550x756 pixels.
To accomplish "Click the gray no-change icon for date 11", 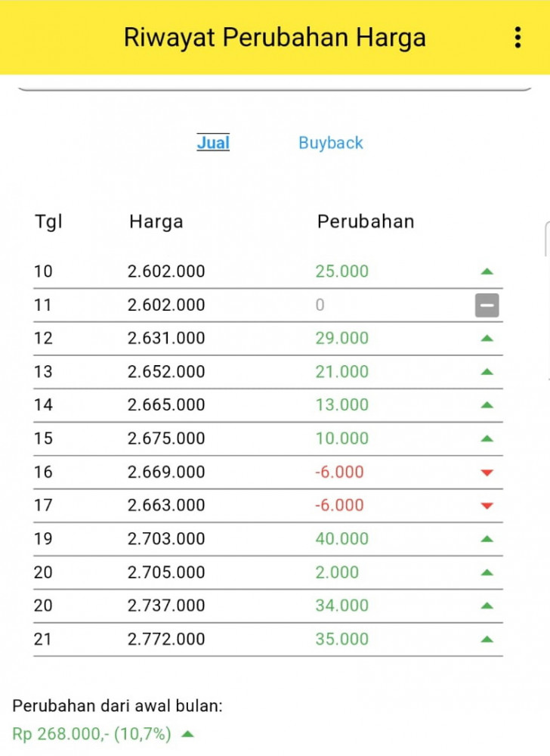I will [487, 305].
